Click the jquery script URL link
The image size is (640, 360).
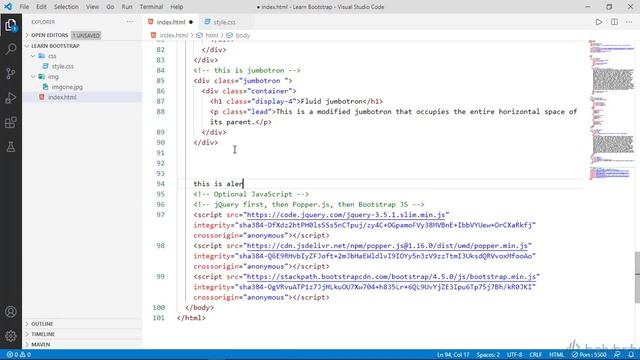[x=346, y=215]
